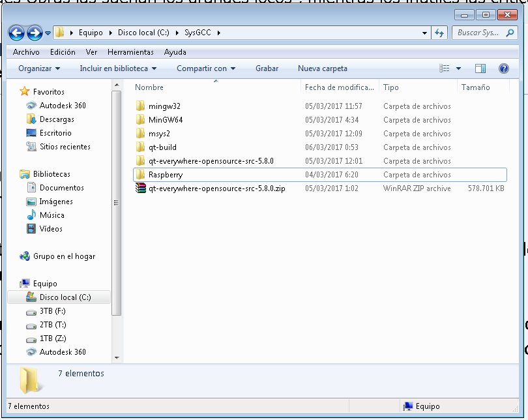The height and width of the screenshot is (420, 528).
Task: Open Autodesk 360 under Favoritos
Action: [x=63, y=106]
